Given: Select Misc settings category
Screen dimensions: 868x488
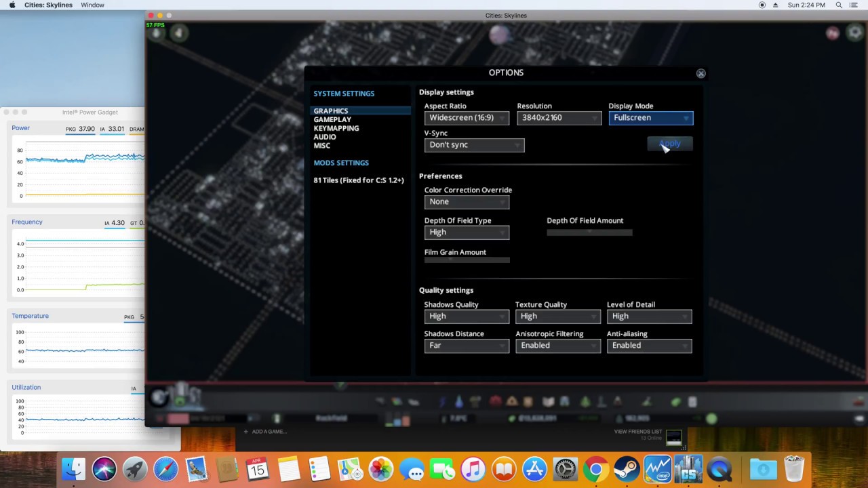Looking at the screenshot, I should [x=322, y=146].
